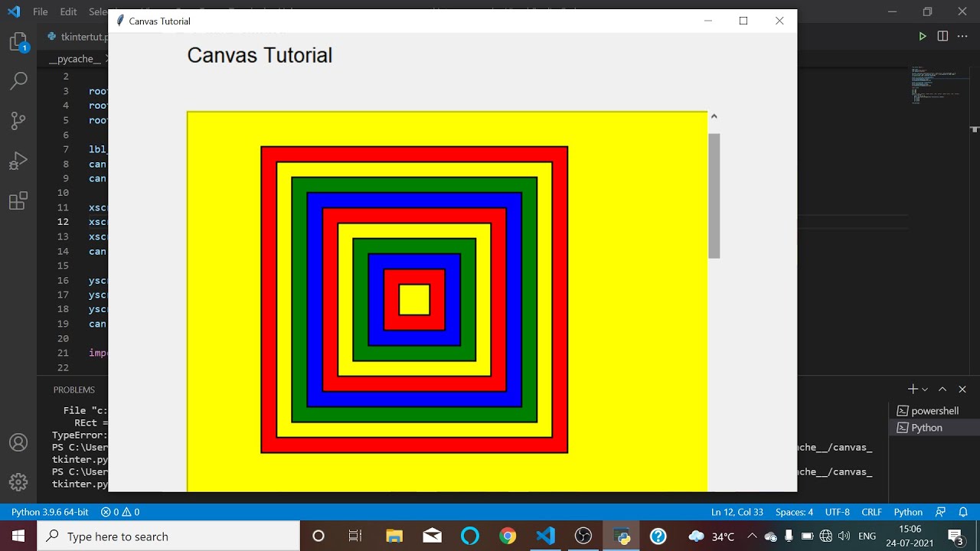Open Windows Action Center notifications
The image size is (980, 551).
point(955,536)
